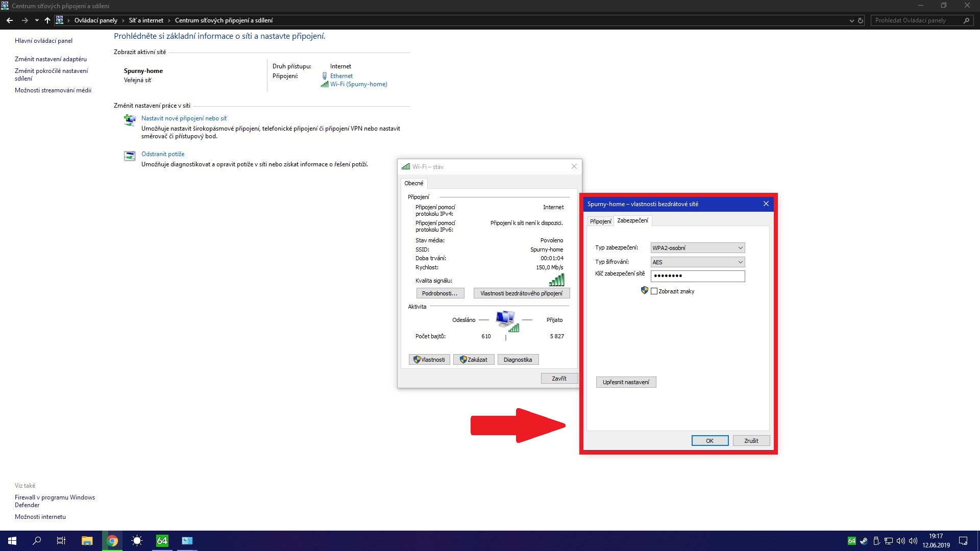Open File Explorer from the taskbar
980x551 pixels.
[87, 541]
